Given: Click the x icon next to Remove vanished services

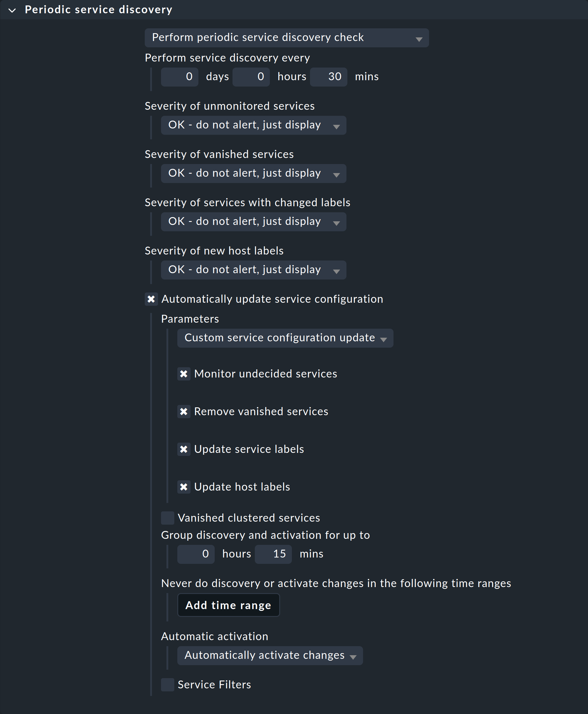Looking at the screenshot, I should [x=184, y=411].
